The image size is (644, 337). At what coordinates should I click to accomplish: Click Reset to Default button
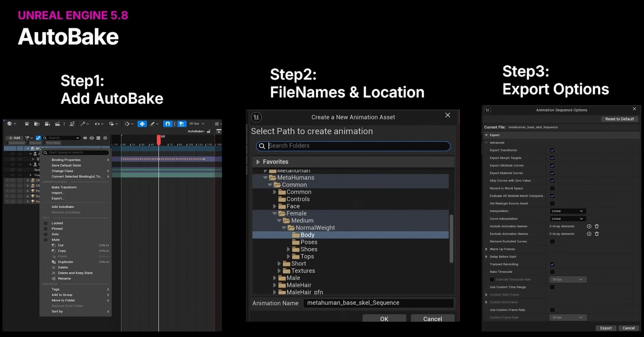(x=620, y=119)
